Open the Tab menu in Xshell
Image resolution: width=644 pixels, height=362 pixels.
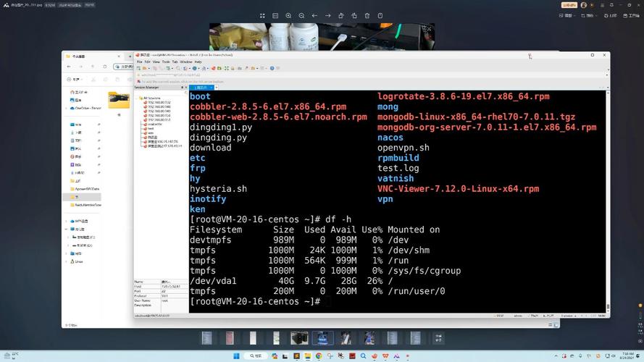tap(175, 62)
